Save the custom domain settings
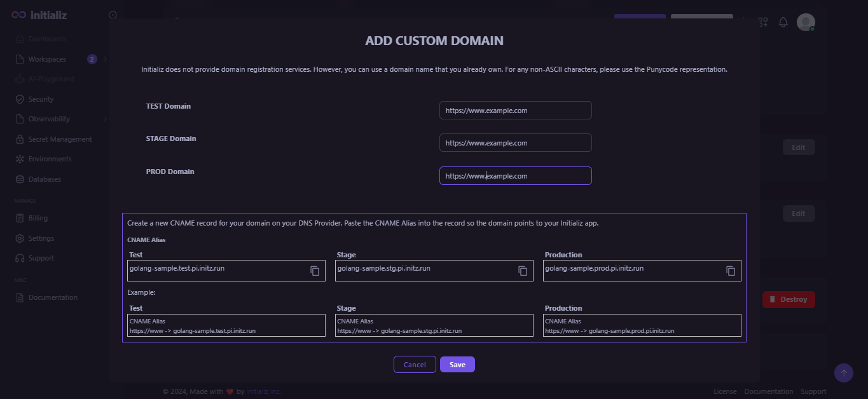The image size is (868, 399). tap(457, 365)
